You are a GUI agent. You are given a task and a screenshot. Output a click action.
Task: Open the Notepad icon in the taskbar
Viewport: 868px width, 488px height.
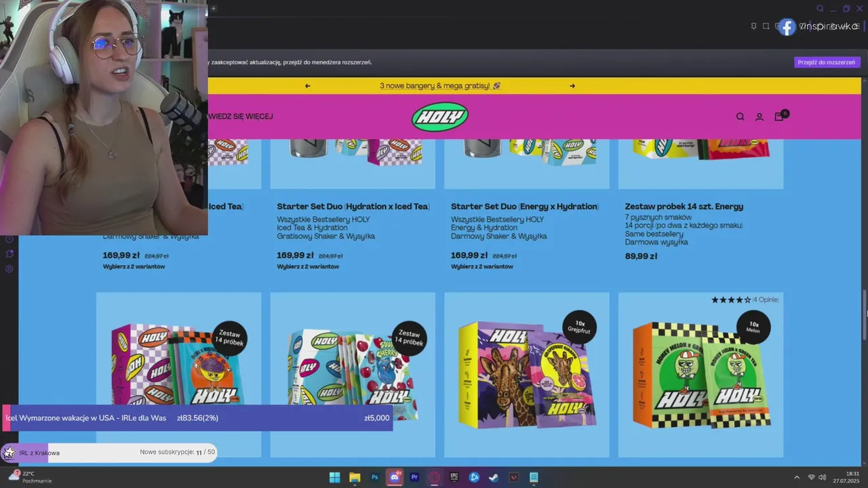point(534,477)
